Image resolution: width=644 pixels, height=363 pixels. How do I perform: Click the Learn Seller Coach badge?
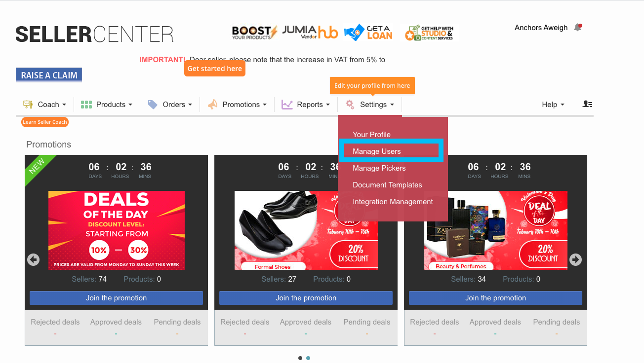[45, 122]
